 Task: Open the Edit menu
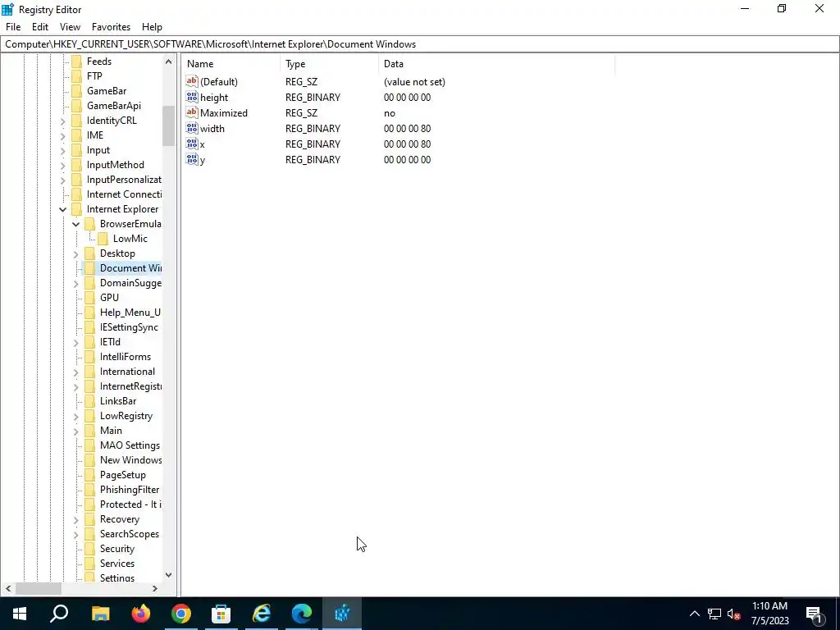40,27
